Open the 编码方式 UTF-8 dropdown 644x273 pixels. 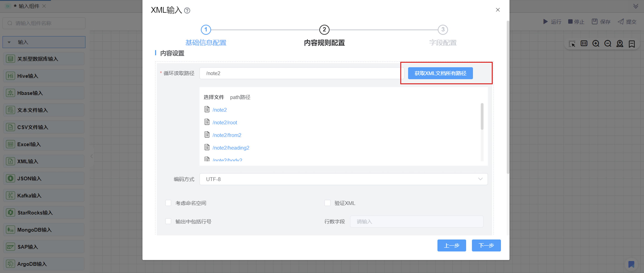pos(343,179)
